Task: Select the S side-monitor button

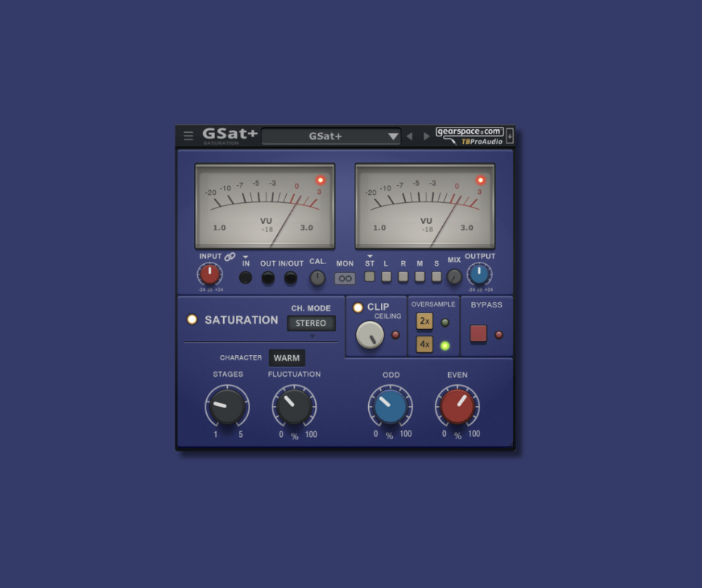Action: [x=435, y=276]
